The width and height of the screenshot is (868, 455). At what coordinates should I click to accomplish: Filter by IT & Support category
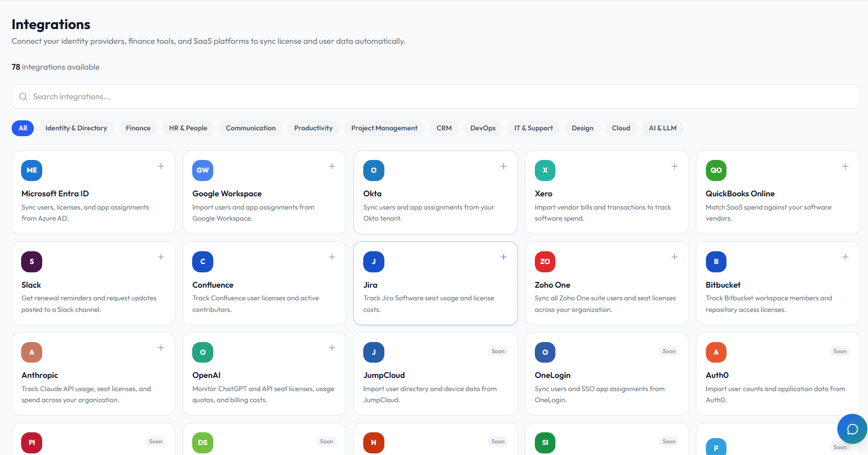click(x=533, y=128)
